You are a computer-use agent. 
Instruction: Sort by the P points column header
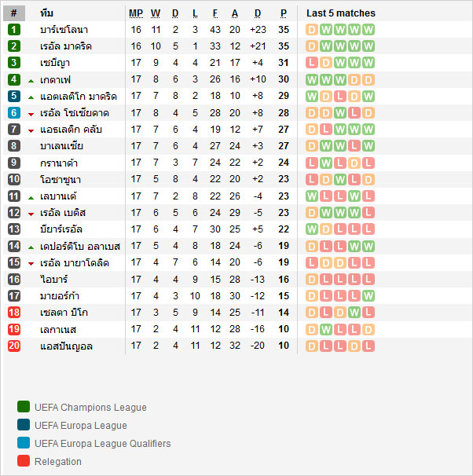(284, 13)
